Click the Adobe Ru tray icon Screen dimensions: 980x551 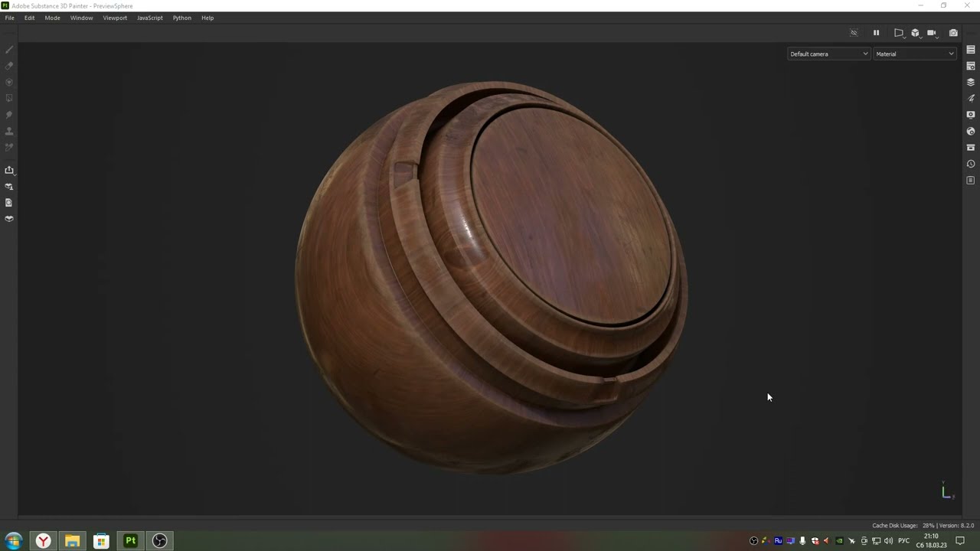click(x=779, y=541)
